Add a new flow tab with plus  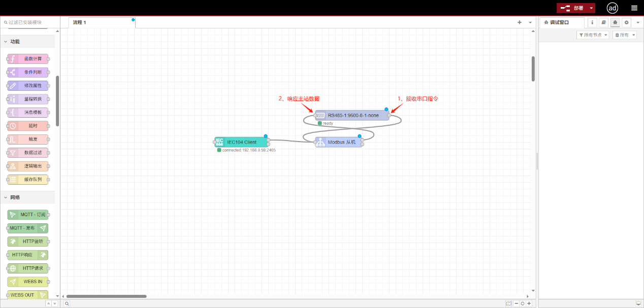click(520, 22)
